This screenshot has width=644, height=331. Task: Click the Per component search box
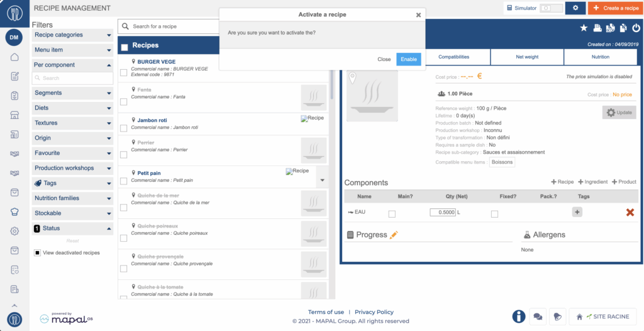click(73, 78)
